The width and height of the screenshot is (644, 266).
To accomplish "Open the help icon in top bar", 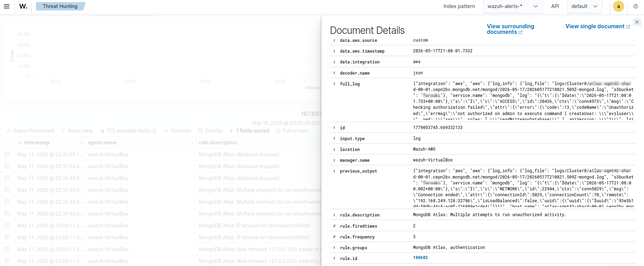I will pyautogui.click(x=636, y=6).
